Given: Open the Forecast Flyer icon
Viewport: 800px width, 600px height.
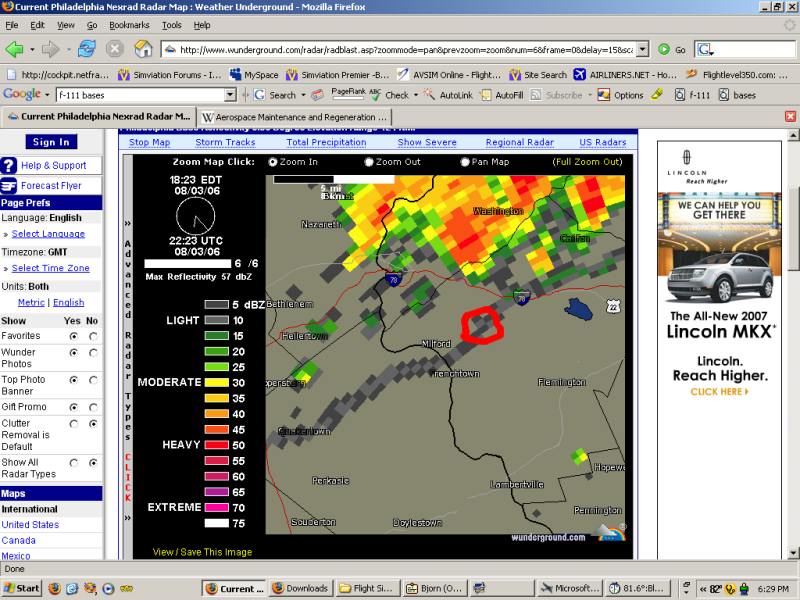Looking at the screenshot, I should [9, 185].
